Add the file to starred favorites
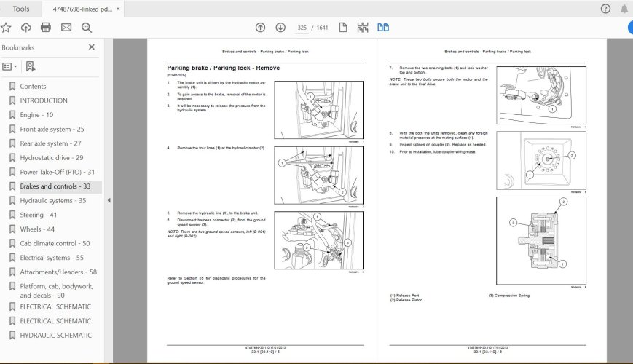The image size is (633, 364). [6, 28]
